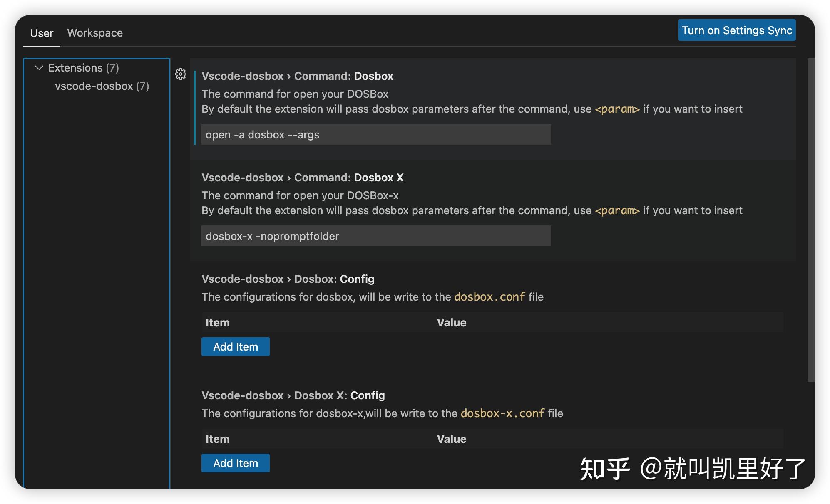Select the Value column header in Dosbox Config
Image resolution: width=830 pixels, height=504 pixels.
(x=452, y=322)
